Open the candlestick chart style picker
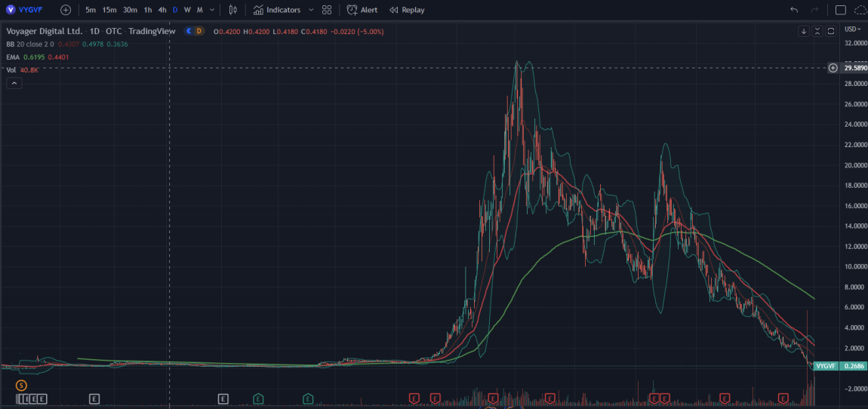This screenshot has height=409, width=868. tap(232, 10)
